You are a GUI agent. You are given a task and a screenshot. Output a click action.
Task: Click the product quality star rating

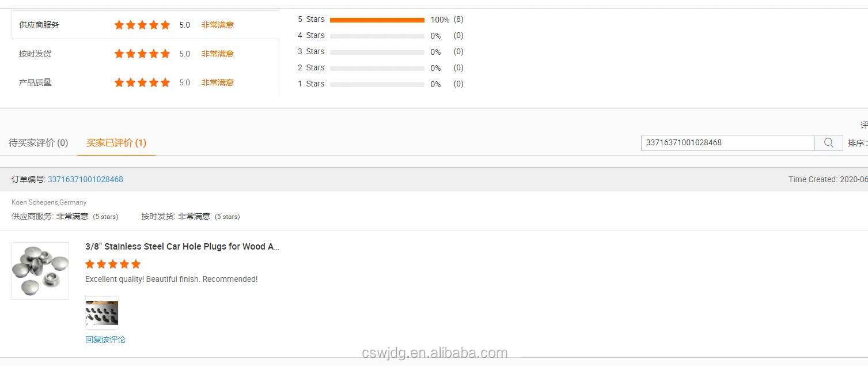point(142,82)
